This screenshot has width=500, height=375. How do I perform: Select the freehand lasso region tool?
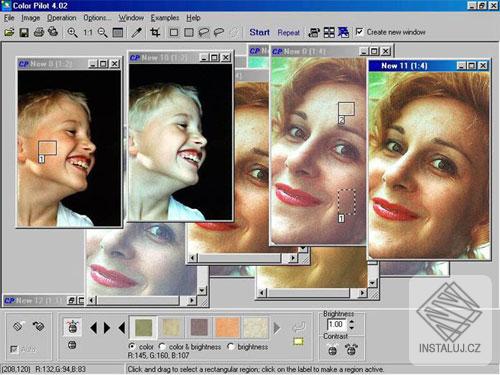pos(204,32)
